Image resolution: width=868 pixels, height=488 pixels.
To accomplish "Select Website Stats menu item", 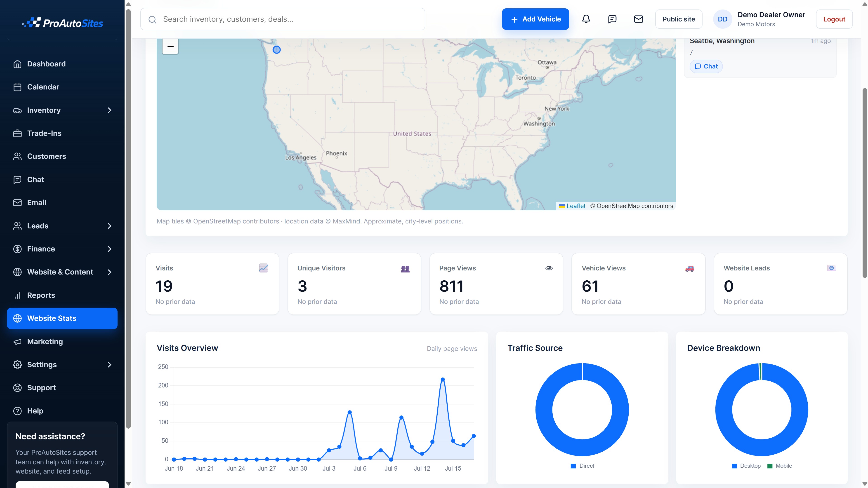I will tap(62, 318).
